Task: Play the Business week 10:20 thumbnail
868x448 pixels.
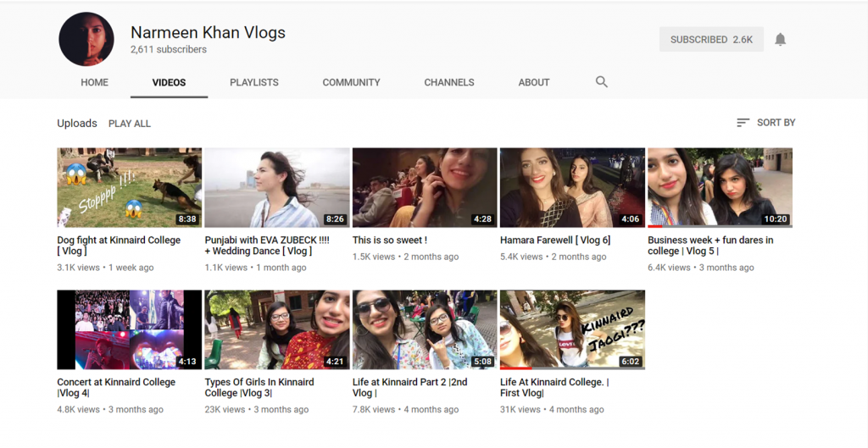Action: pos(721,187)
